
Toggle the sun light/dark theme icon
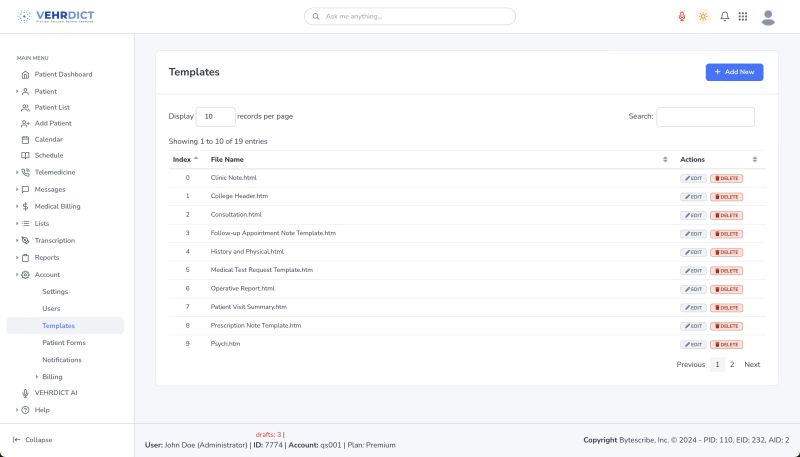[703, 16]
